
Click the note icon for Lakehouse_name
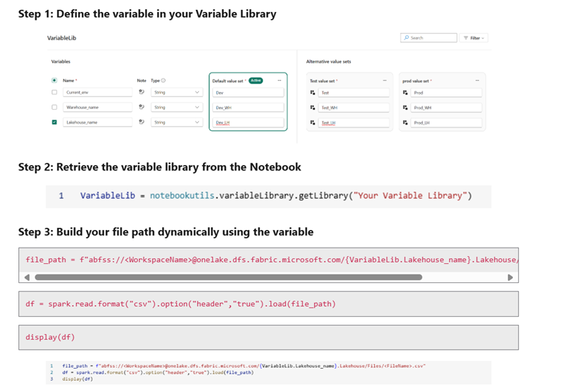(141, 122)
